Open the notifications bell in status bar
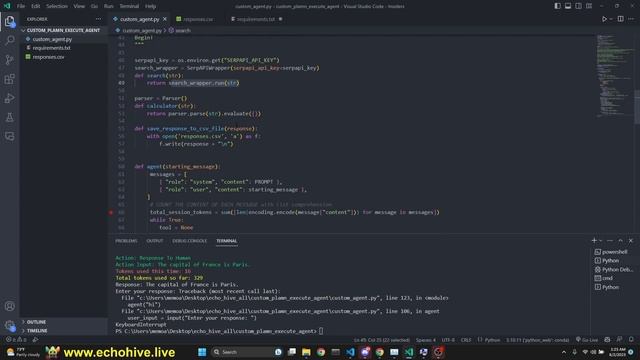The image size is (640, 360). click(x=631, y=340)
